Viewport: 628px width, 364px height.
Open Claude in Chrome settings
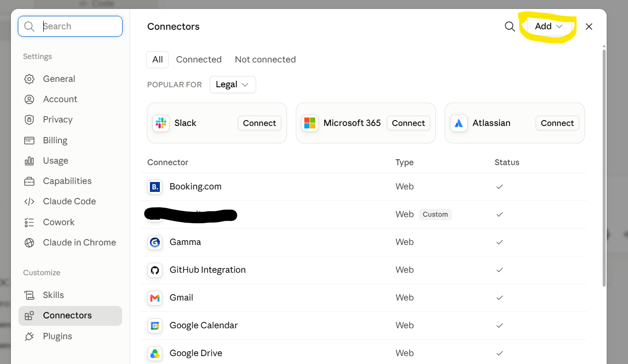coord(70,243)
